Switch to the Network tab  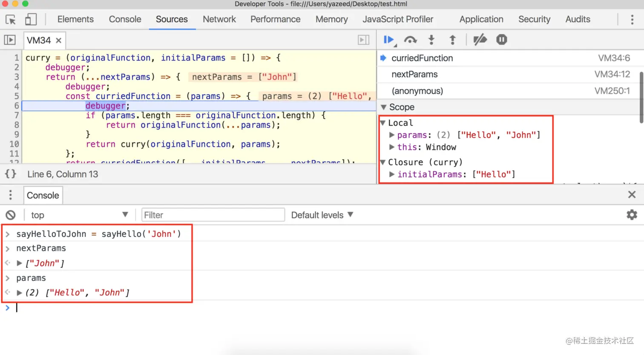click(x=219, y=19)
